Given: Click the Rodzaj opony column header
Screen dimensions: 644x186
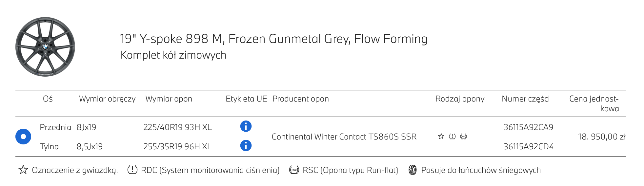Looking at the screenshot, I should coord(460,99).
